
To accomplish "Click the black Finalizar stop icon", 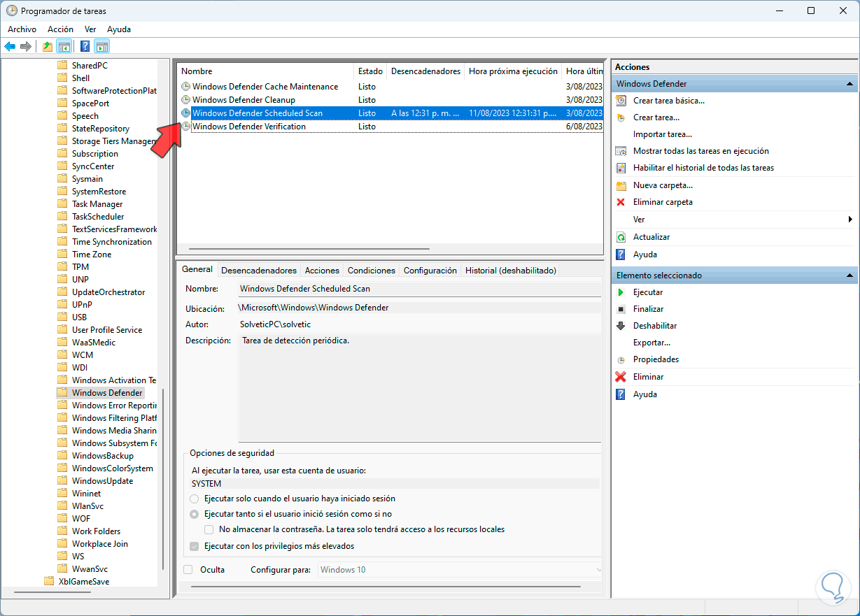I will coord(621,309).
